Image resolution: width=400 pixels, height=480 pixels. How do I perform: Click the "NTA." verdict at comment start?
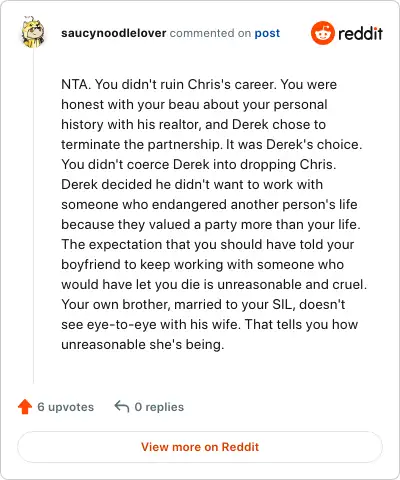(76, 84)
